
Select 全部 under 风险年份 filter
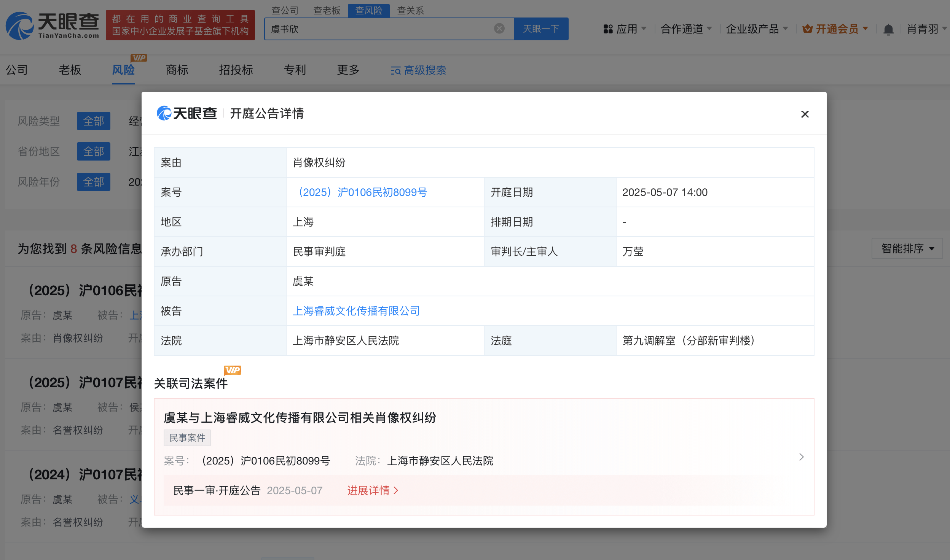(x=93, y=181)
